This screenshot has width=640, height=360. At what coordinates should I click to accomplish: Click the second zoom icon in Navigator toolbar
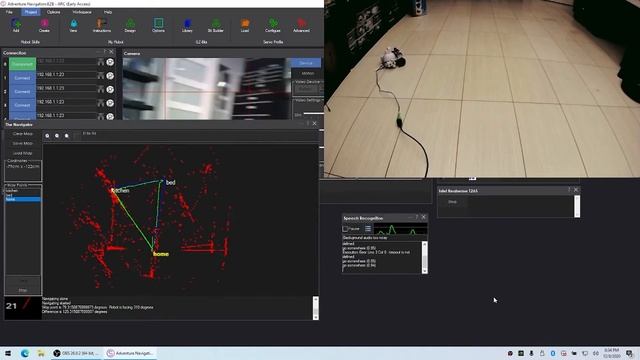coord(57,136)
